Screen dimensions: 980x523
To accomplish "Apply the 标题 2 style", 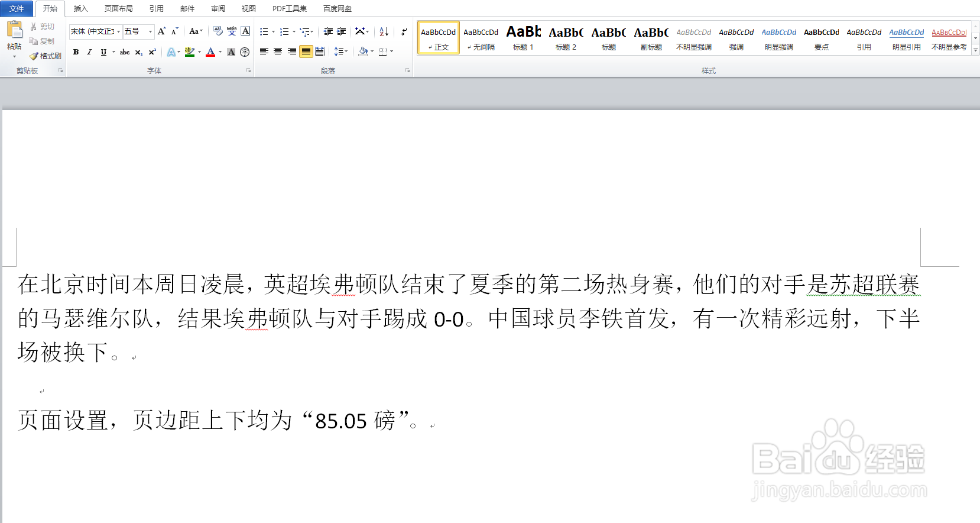I will (566, 38).
